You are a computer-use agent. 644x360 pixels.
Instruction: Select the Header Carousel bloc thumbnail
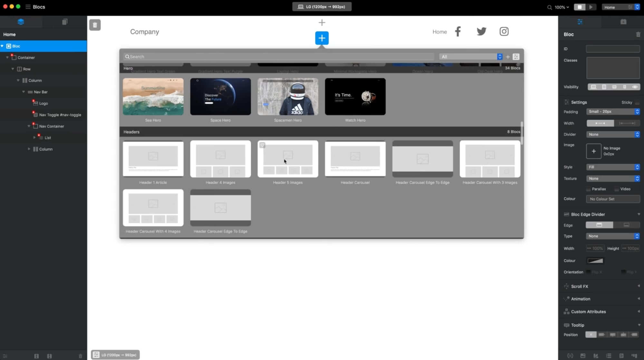[x=355, y=159]
